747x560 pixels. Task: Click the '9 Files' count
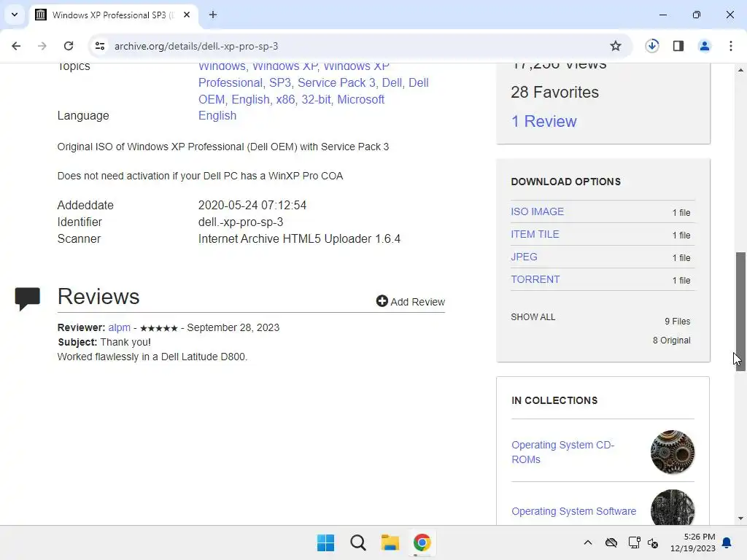tap(678, 322)
